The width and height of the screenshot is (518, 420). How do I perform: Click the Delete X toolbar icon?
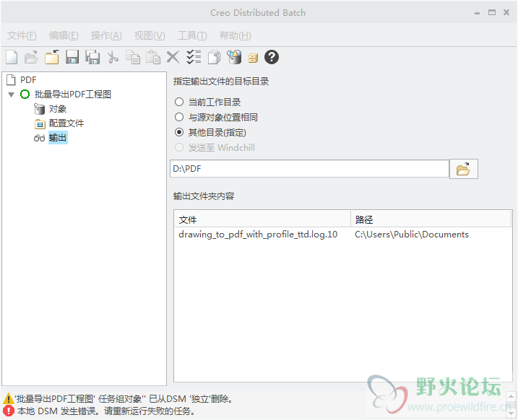pos(173,57)
